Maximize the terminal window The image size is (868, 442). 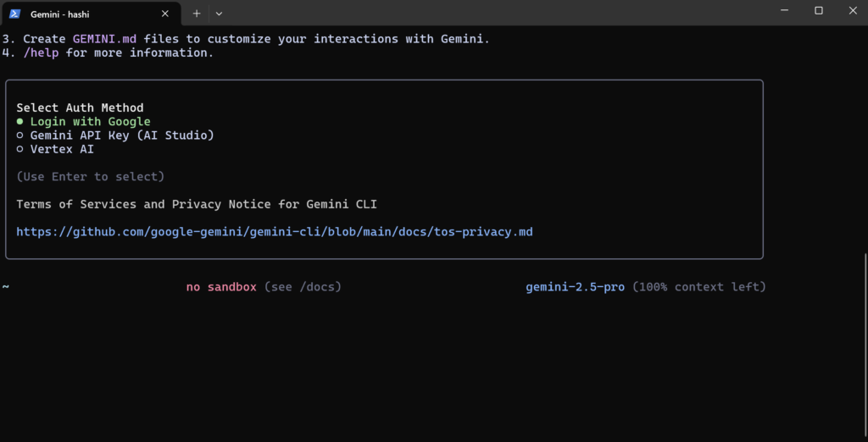819,10
